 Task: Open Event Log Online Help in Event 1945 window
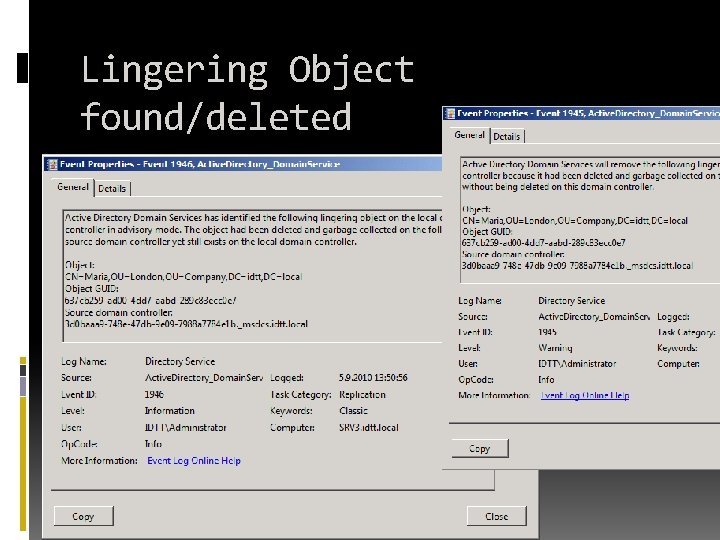click(x=585, y=395)
